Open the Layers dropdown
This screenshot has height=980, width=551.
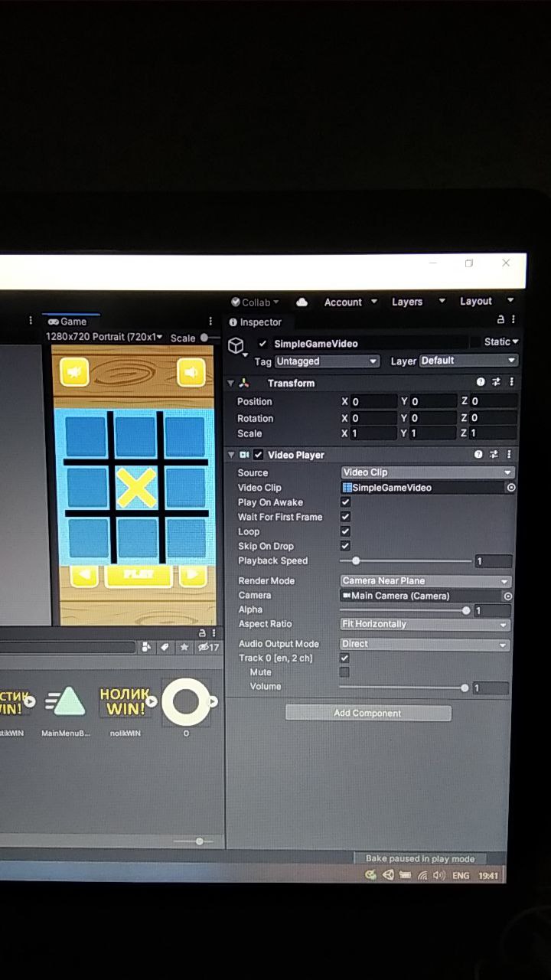tap(418, 302)
